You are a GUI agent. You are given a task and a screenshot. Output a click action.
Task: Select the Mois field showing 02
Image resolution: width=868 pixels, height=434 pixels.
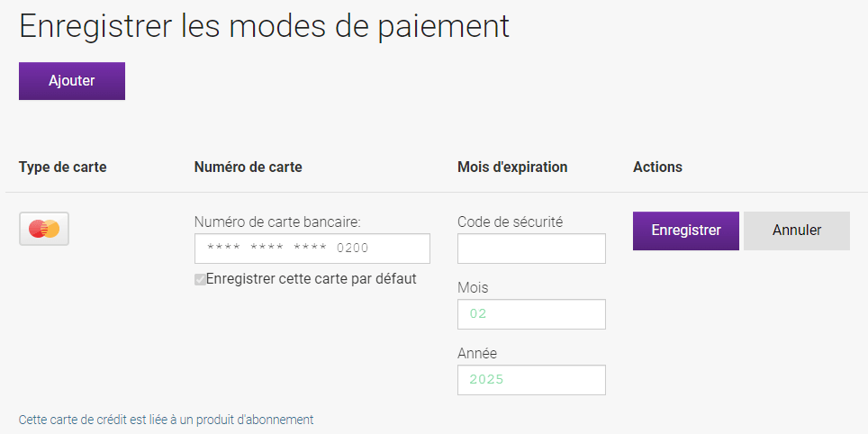(x=531, y=314)
